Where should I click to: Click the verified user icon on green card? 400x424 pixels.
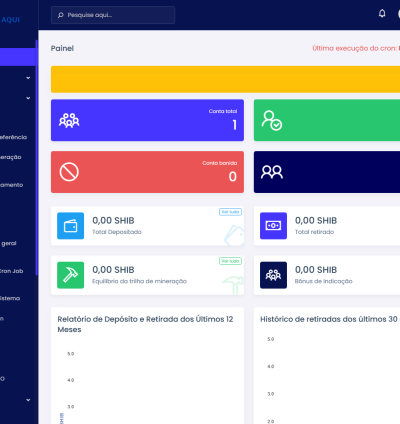(272, 120)
